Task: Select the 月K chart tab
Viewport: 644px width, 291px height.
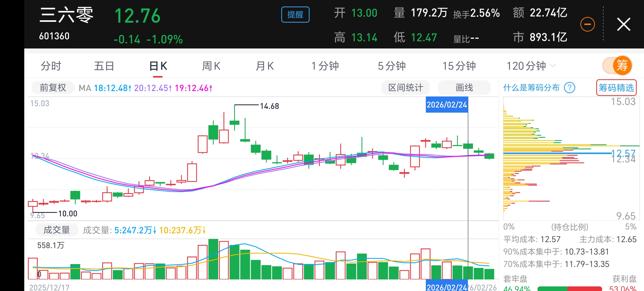Action: (x=265, y=66)
